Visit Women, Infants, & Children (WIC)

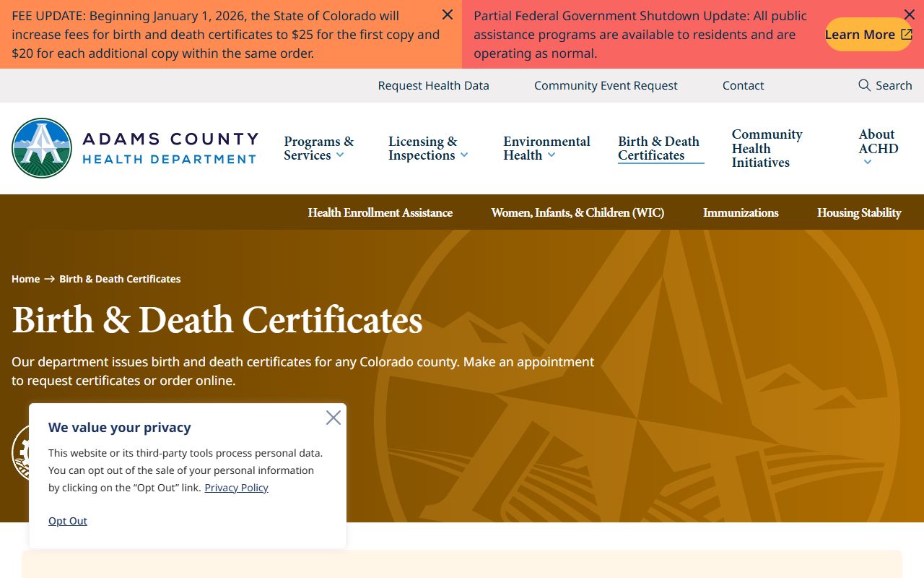(x=577, y=212)
